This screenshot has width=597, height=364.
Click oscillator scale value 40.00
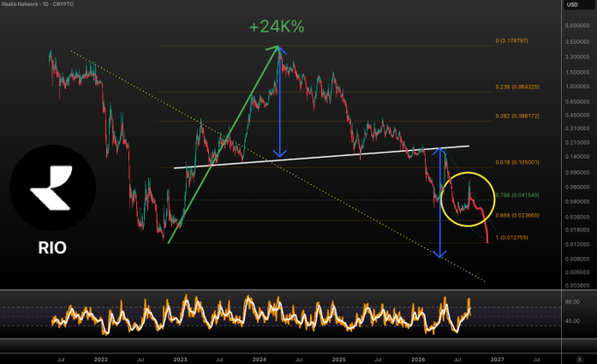pos(572,321)
